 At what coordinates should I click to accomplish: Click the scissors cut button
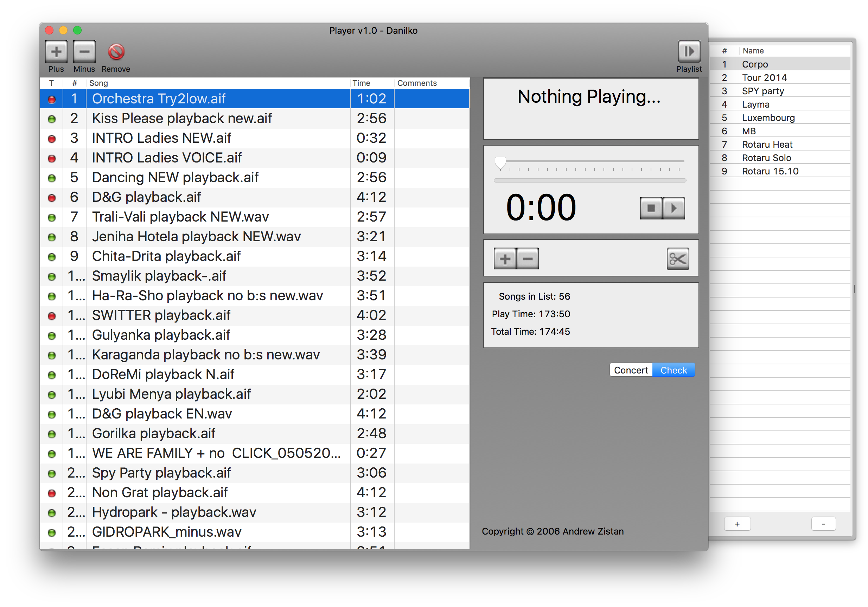click(677, 259)
